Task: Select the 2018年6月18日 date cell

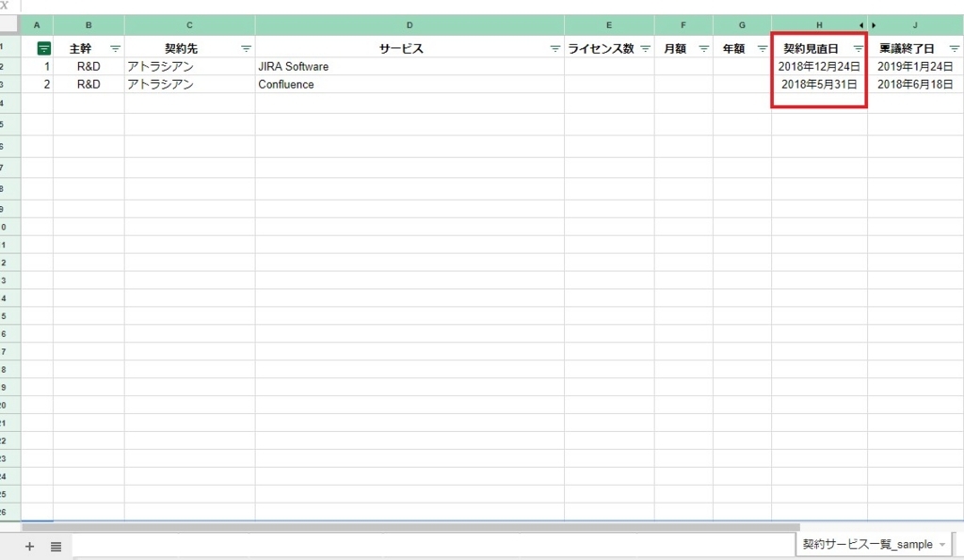Action: 915,84
